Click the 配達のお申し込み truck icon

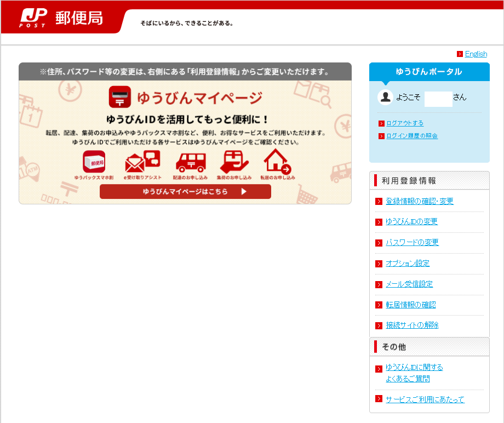191,162
